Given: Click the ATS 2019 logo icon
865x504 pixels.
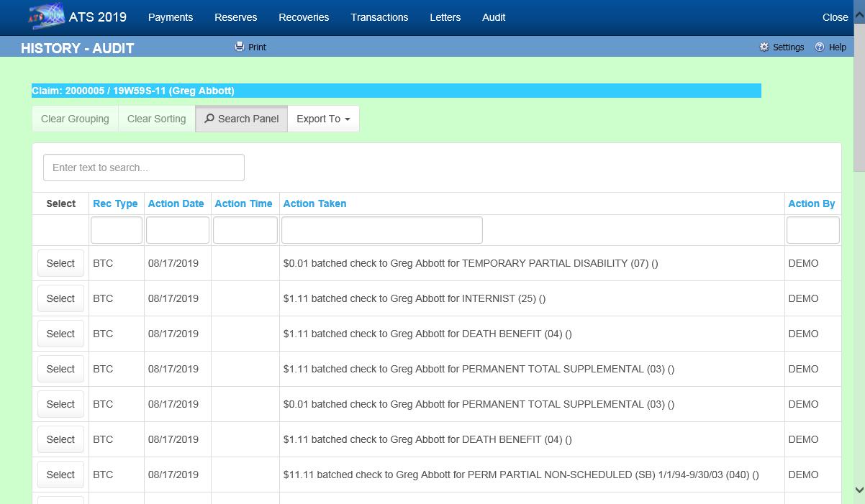Looking at the screenshot, I should tap(45, 17).
